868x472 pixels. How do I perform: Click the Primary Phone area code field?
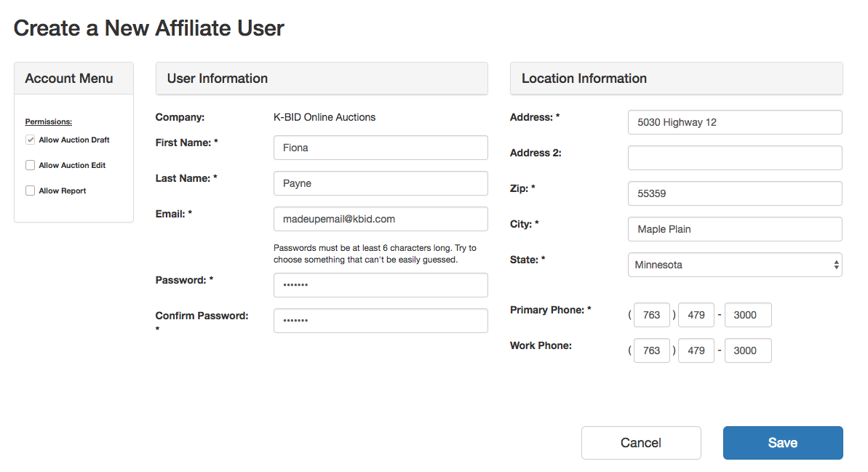[652, 315]
